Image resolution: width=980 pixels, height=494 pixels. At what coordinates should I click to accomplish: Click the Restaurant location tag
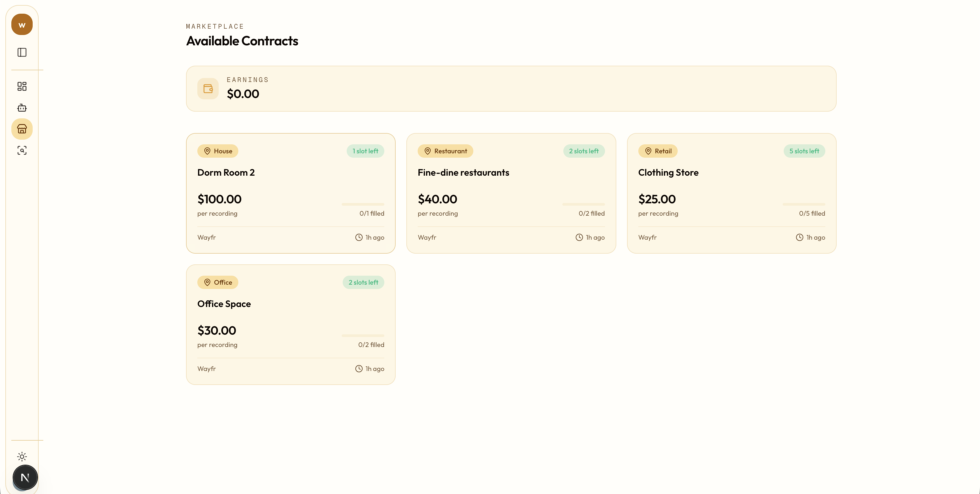[x=445, y=151]
